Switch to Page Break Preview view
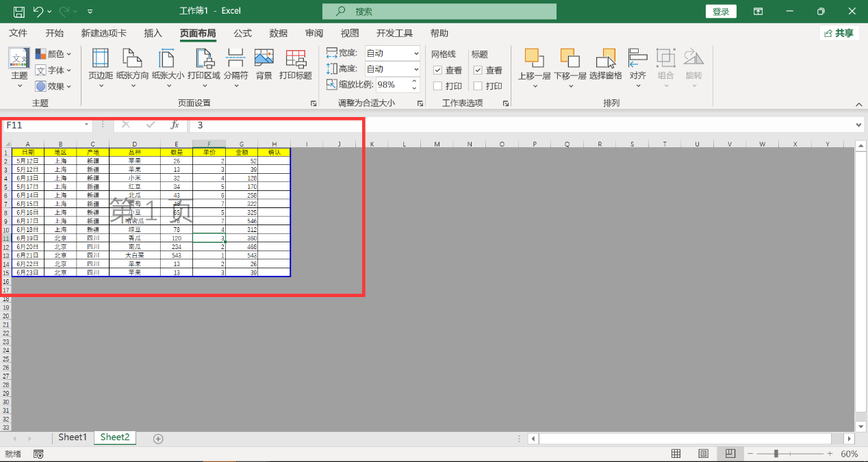This screenshot has width=868, height=462. [730, 454]
